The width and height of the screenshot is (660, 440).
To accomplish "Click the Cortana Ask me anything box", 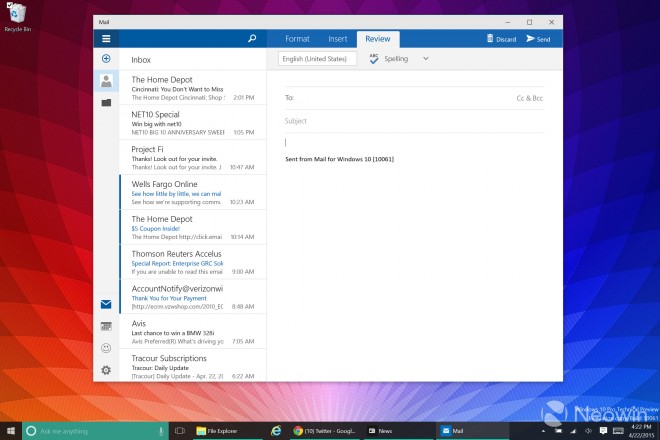I will click(x=95, y=431).
